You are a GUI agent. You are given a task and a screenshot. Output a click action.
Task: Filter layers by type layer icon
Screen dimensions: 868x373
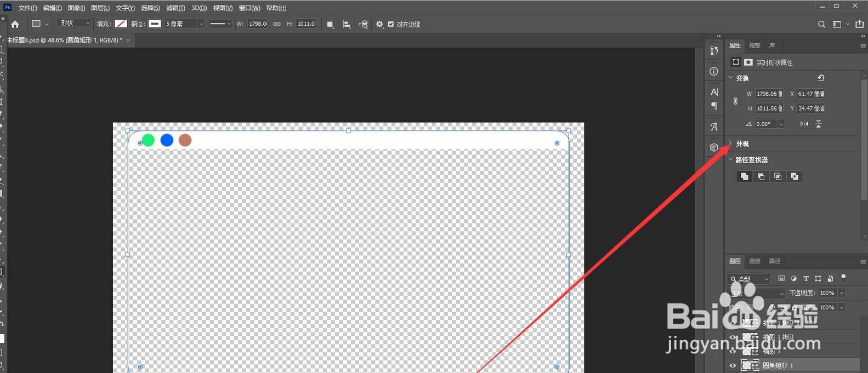tap(805, 278)
